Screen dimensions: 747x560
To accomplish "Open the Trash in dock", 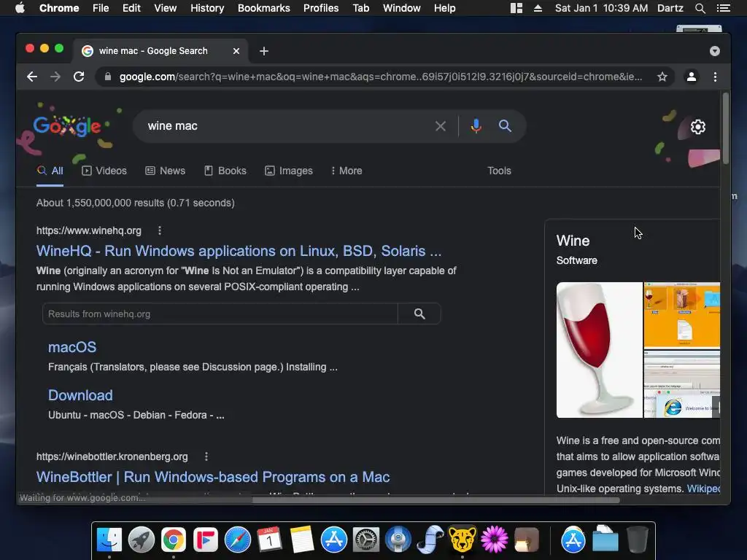I will point(638,540).
